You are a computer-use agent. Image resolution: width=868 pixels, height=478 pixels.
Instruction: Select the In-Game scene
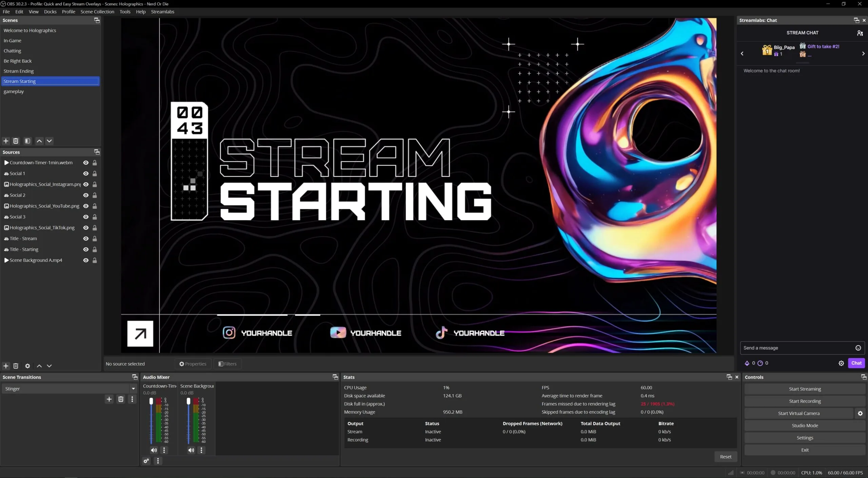(x=50, y=41)
